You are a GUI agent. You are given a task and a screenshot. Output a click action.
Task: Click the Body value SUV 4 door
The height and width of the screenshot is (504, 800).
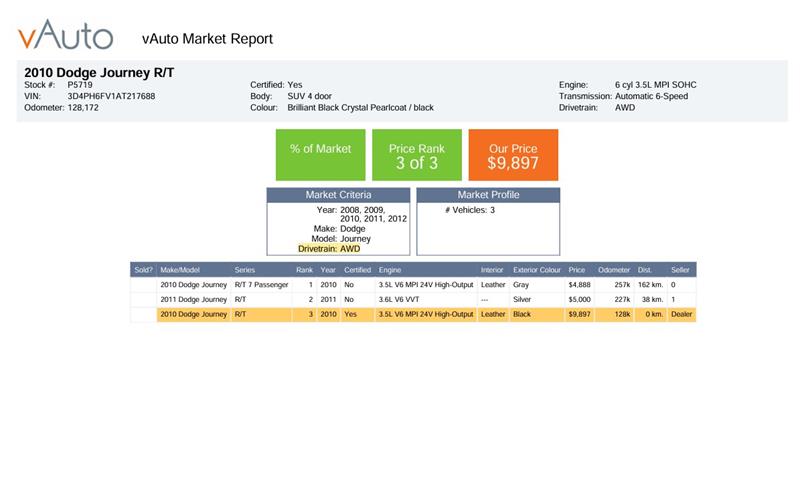310,96
